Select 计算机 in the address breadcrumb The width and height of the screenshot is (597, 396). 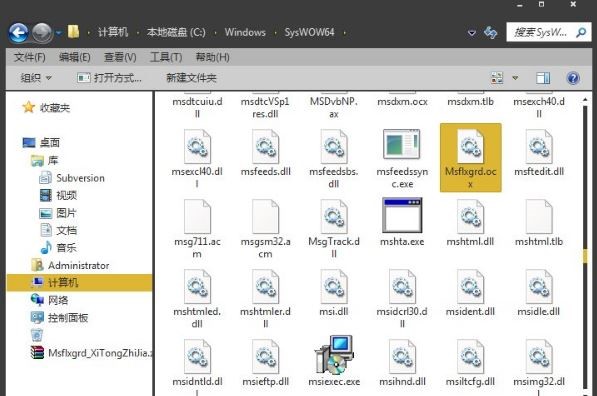click(x=113, y=32)
